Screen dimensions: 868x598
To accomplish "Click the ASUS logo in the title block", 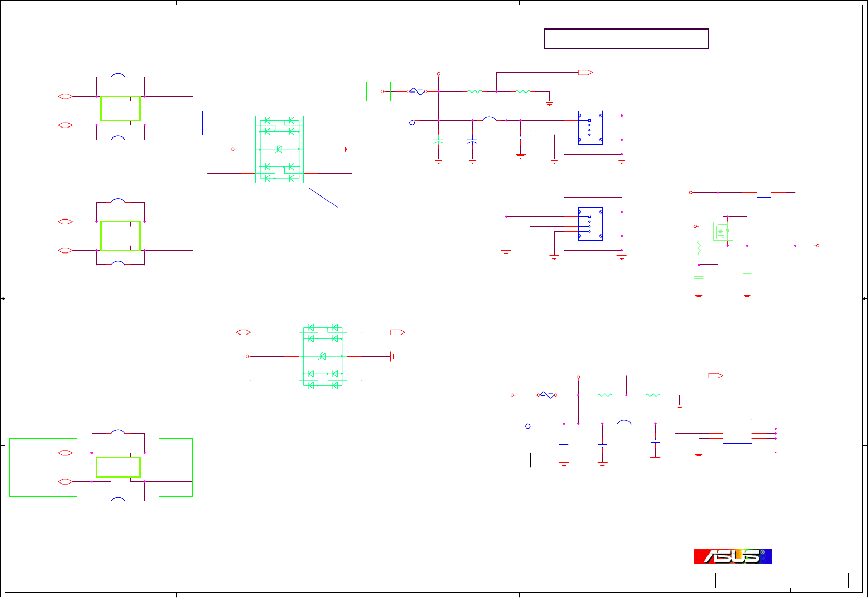I will 733,556.
